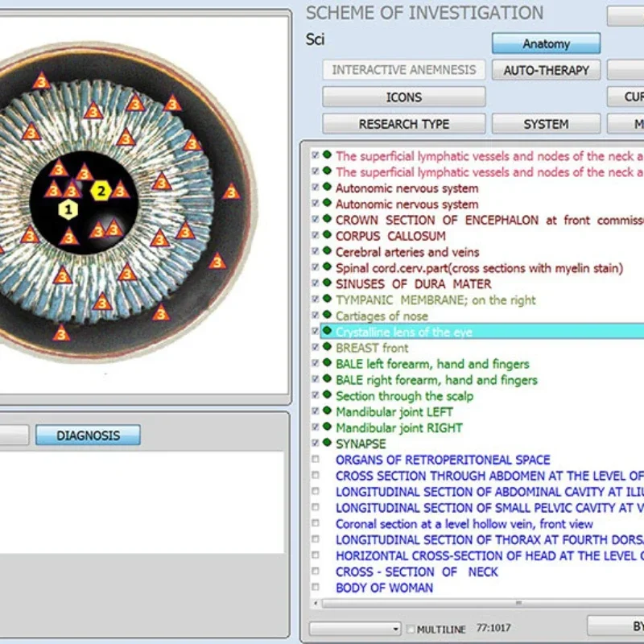This screenshot has height=644, width=644.
Task: Check Coronal section at a level hollow vein checkbox
Action: click(315, 523)
